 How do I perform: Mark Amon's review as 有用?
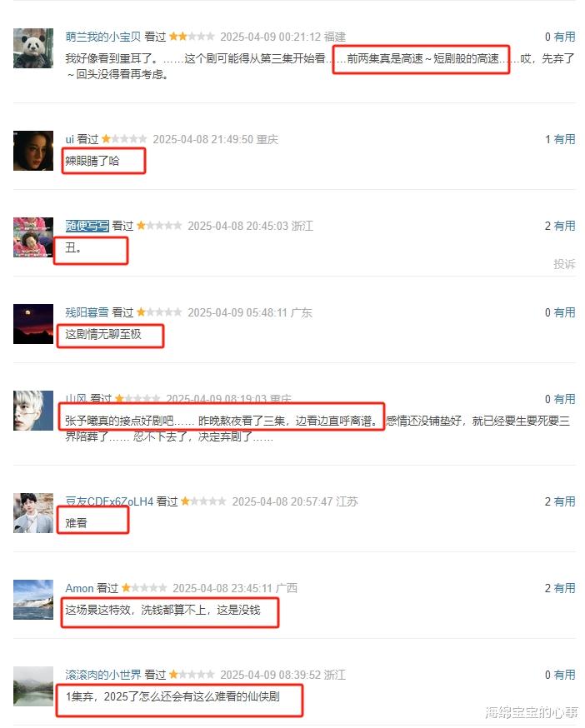[564, 588]
